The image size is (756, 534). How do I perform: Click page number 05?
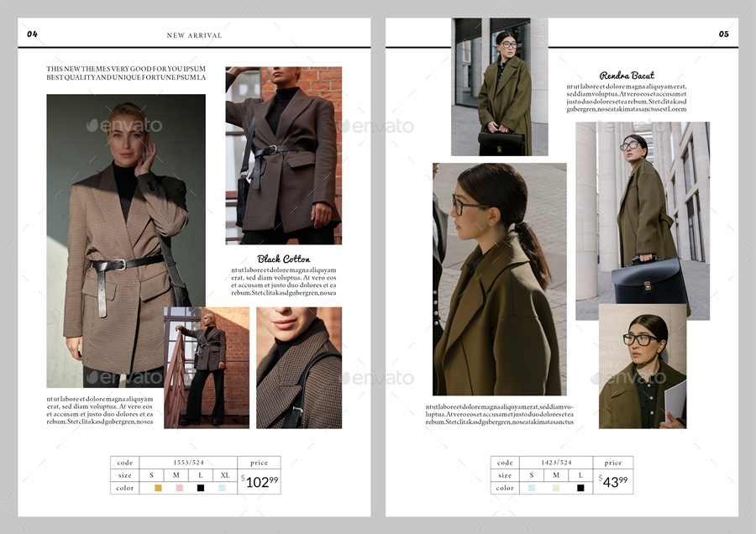point(723,35)
